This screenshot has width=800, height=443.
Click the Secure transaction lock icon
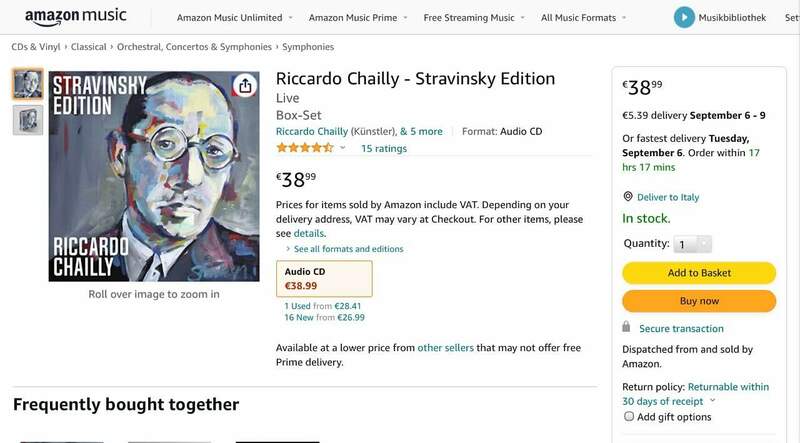626,328
